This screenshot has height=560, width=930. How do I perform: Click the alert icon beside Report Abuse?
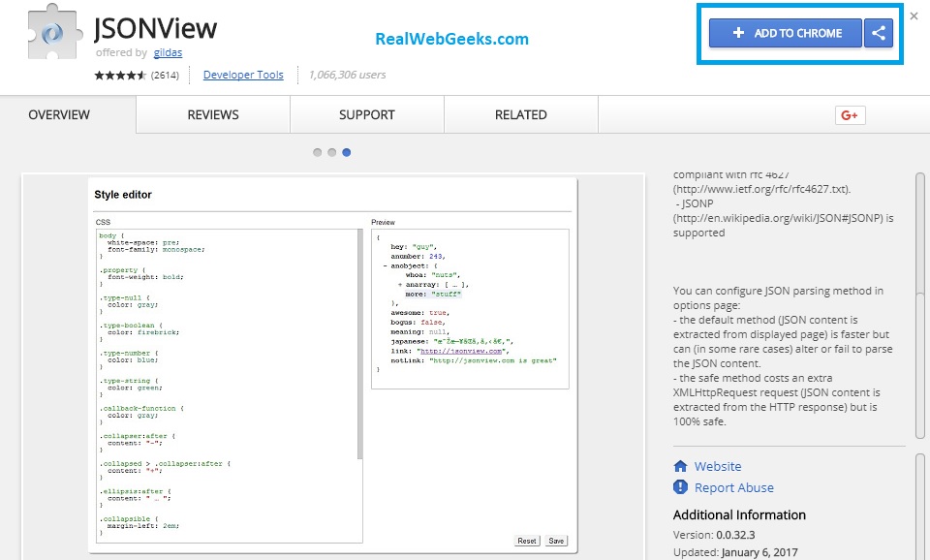point(680,487)
